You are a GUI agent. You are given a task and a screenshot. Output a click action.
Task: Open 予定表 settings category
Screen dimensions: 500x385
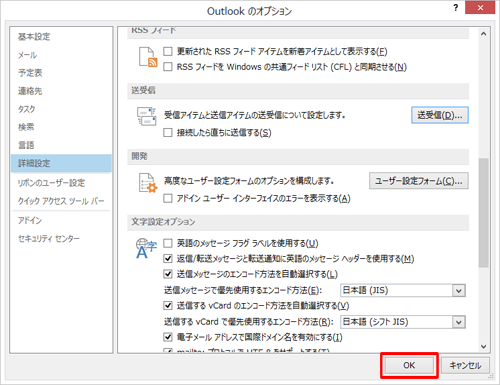point(61,73)
